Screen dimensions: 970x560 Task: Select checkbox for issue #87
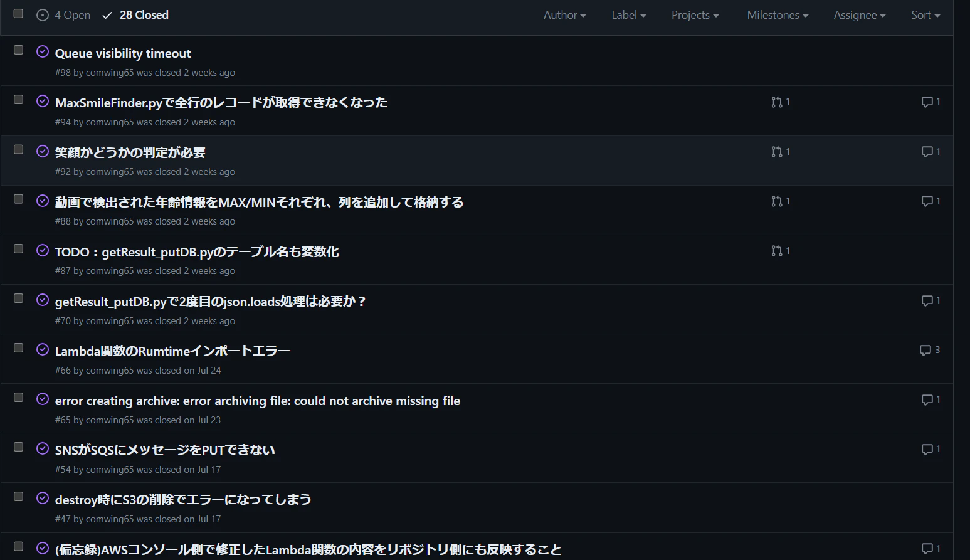[x=18, y=248]
